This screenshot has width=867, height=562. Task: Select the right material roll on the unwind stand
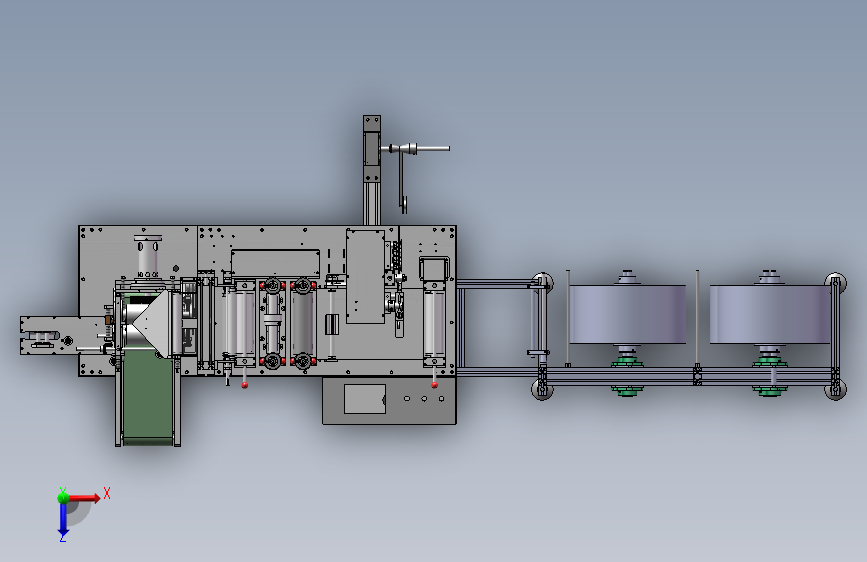tap(771, 314)
